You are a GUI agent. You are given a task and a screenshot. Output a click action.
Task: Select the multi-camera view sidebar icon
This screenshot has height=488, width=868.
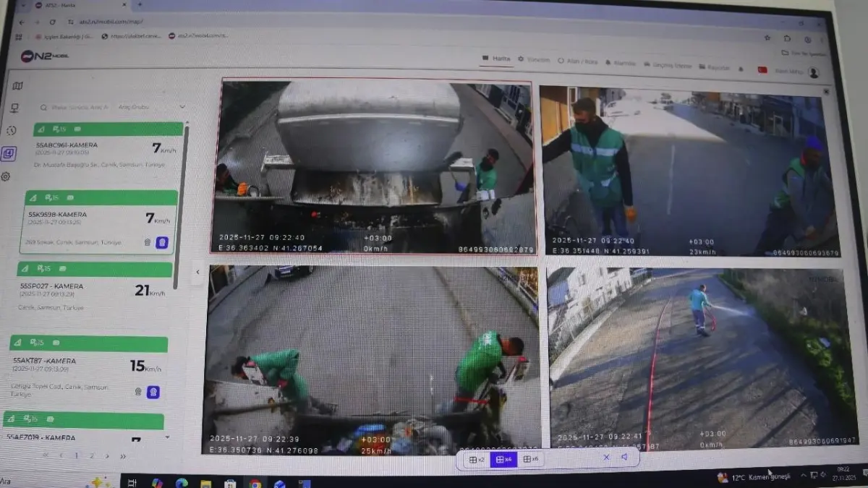point(9,153)
